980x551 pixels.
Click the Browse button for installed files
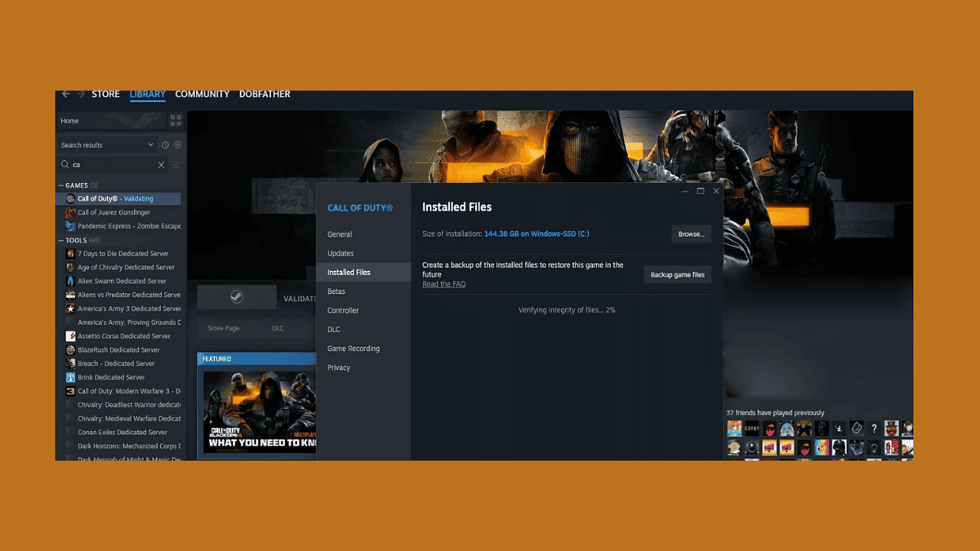click(x=690, y=233)
